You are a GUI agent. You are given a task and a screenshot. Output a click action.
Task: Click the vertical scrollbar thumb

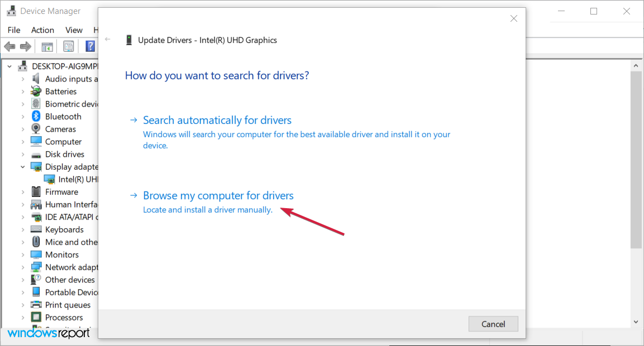pyautogui.click(x=636, y=160)
